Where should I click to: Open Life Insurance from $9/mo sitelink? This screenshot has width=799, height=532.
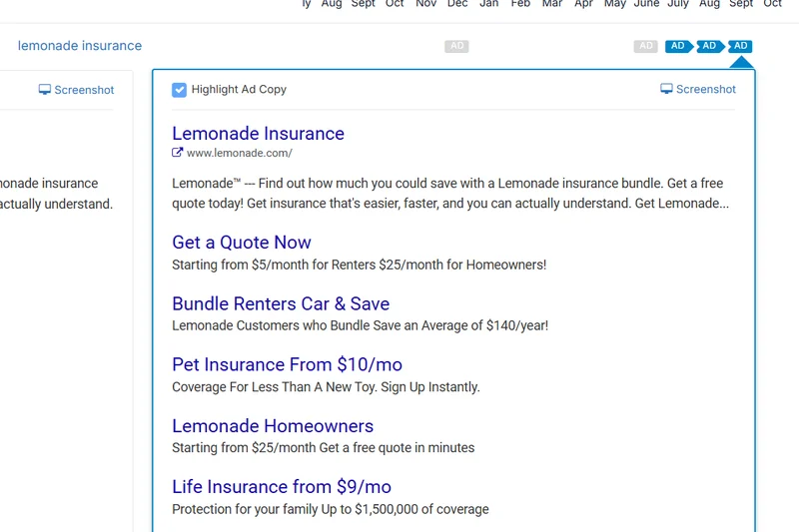tap(282, 487)
